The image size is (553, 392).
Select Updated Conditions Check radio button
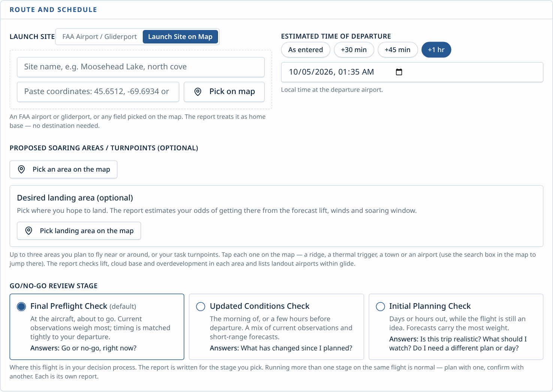pos(201,307)
